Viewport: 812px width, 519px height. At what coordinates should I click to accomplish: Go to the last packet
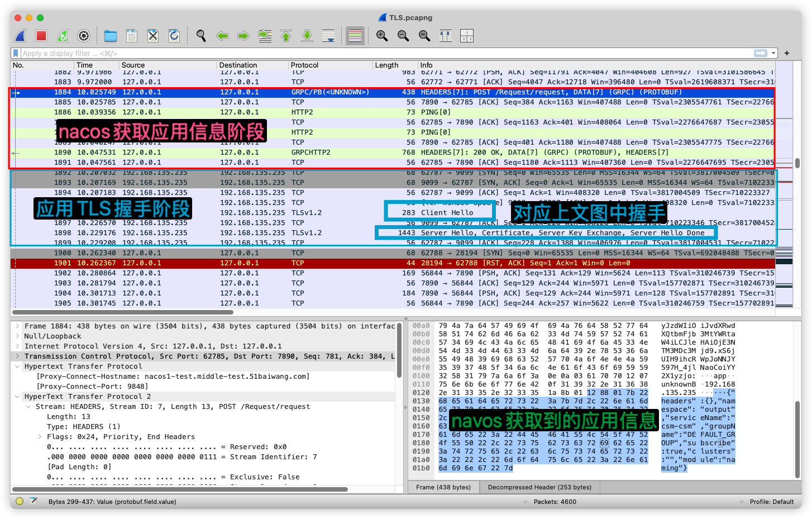coord(307,36)
